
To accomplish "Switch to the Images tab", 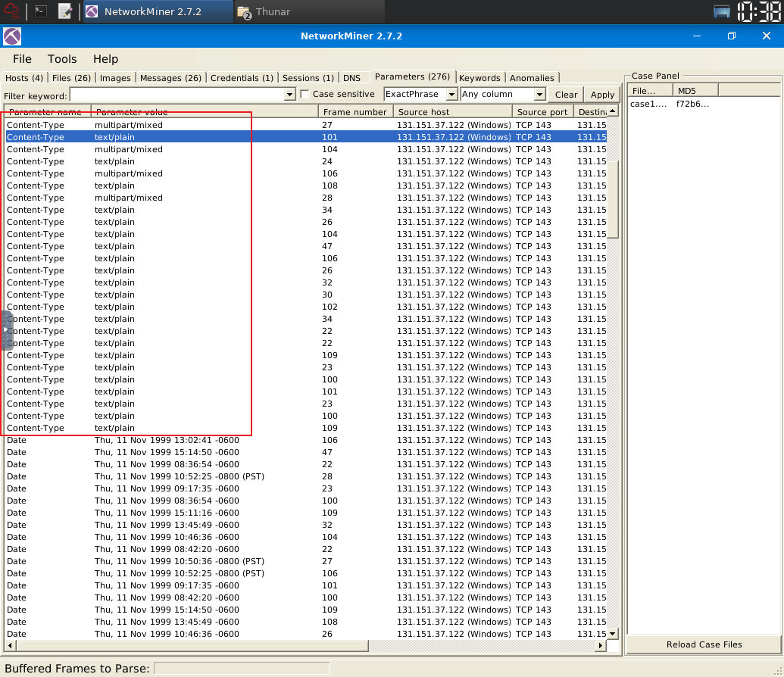I will click(115, 78).
